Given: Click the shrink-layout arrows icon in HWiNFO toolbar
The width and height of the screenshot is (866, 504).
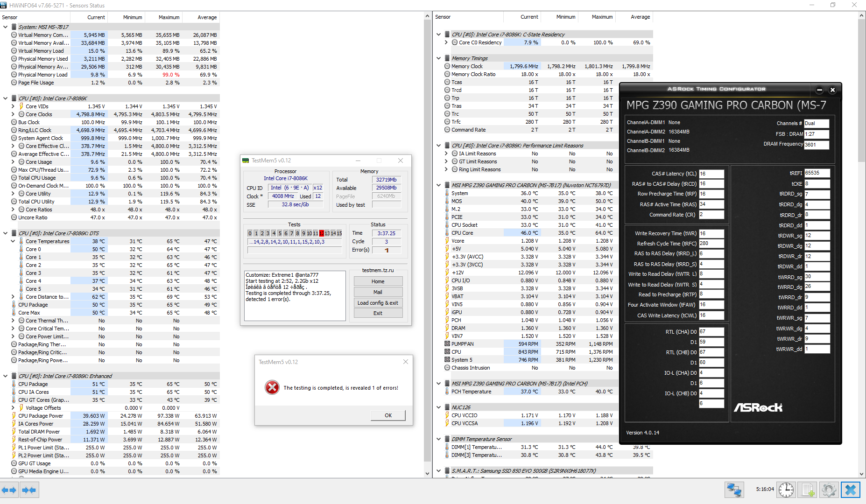Looking at the screenshot, I should (x=29, y=490).
